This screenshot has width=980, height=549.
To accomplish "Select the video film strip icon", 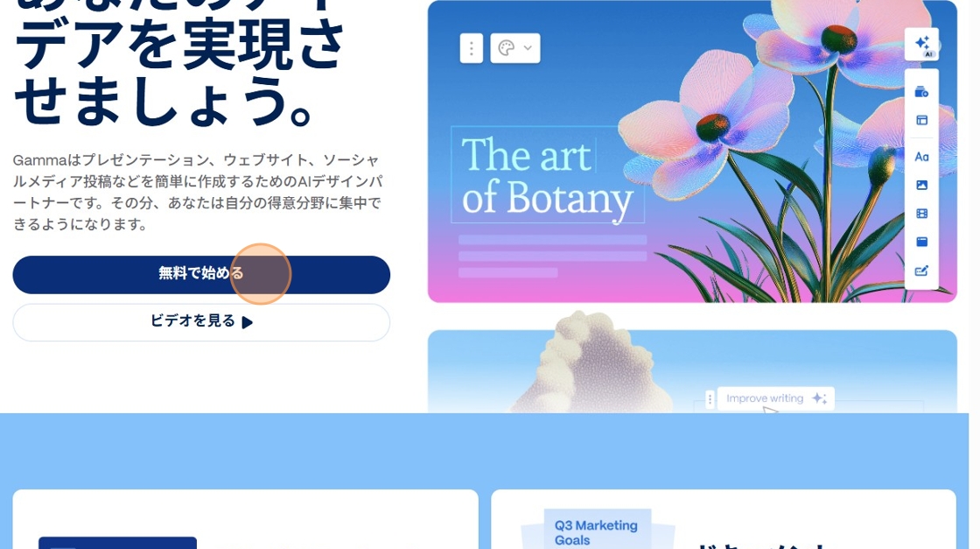I will 922,214.
